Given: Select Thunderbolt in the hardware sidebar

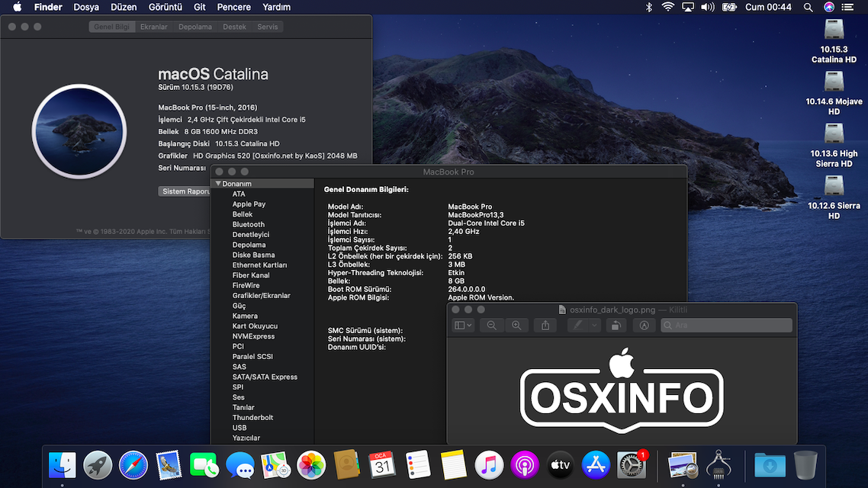Looking at the screenshot, I should 252,418.
